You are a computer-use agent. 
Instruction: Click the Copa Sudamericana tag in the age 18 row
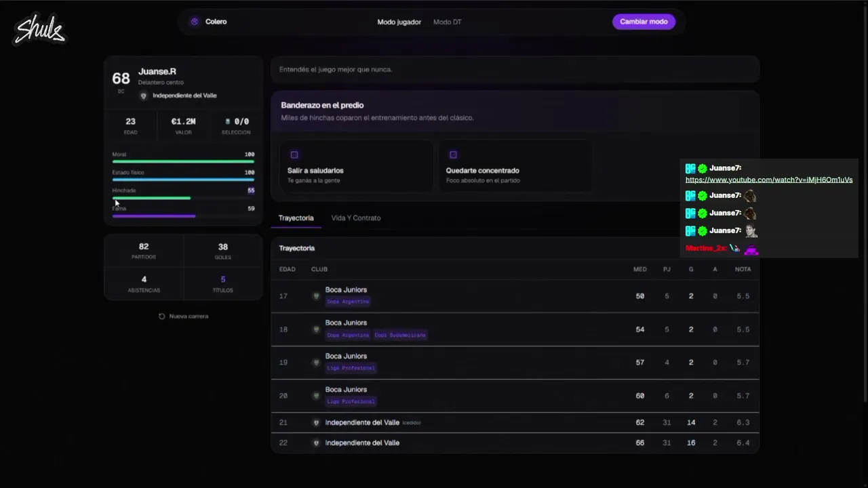click(x=400, y=335)
